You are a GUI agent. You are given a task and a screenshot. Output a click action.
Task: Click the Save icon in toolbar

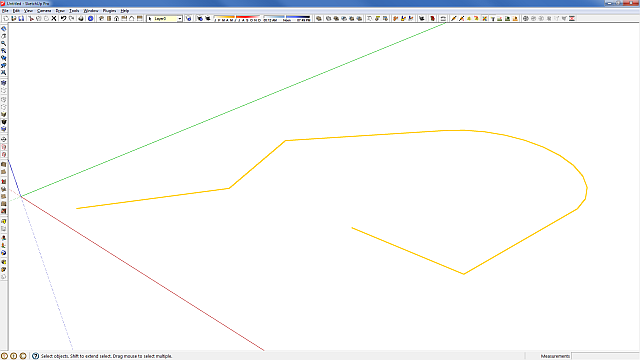click(21, 18)
